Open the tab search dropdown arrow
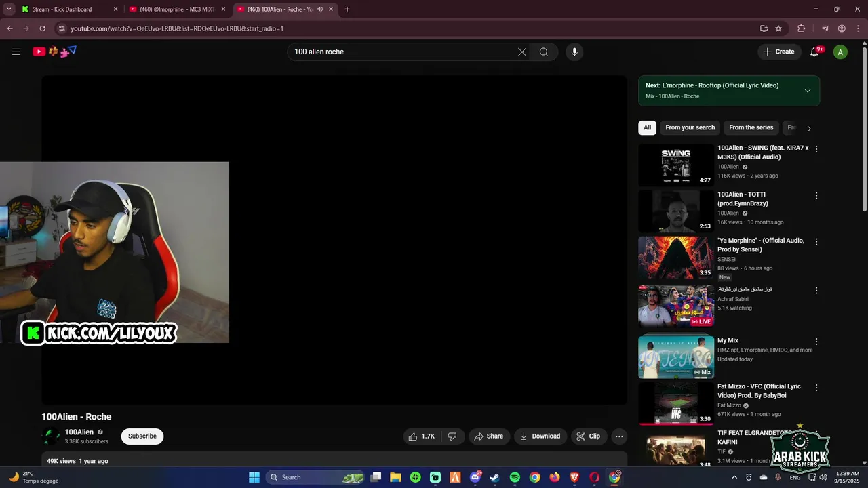The height and width of the screenshot is (488, 868). 9,9
